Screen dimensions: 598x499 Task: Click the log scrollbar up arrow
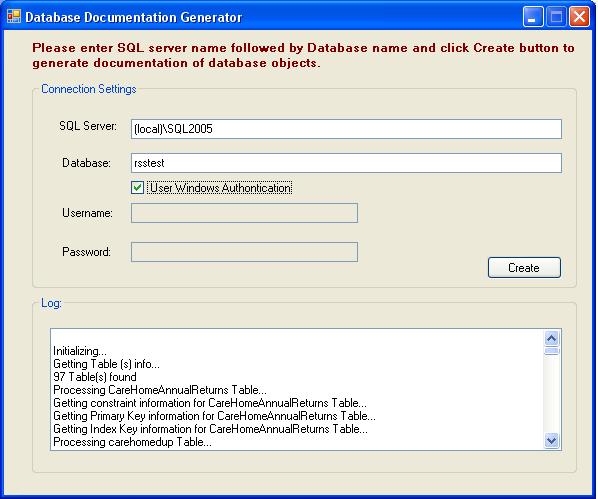pos(551,338)
